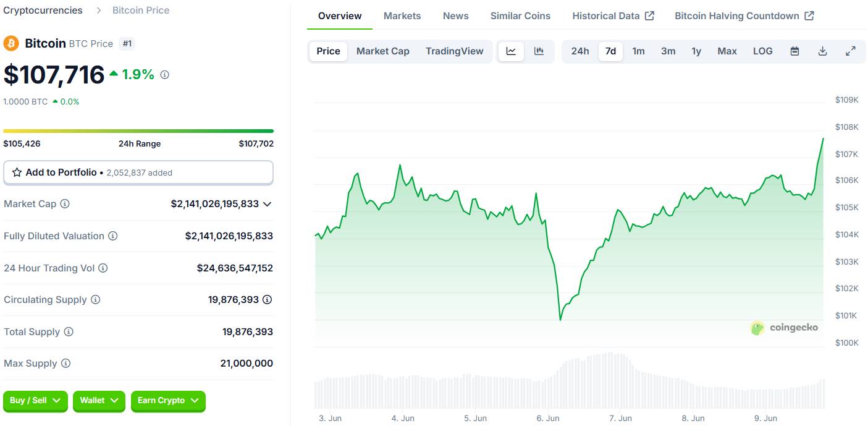Set chart range to Max
Screen dimensions: 868x426
click(727, 51)
